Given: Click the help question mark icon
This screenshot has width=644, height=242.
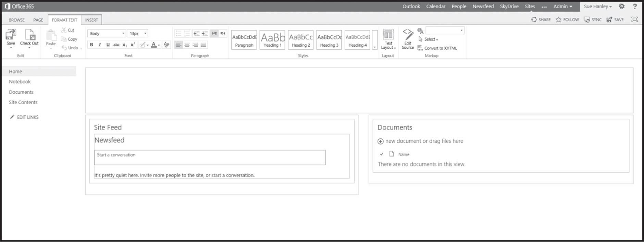Looking at the screenshot, I should coord(635,6).
